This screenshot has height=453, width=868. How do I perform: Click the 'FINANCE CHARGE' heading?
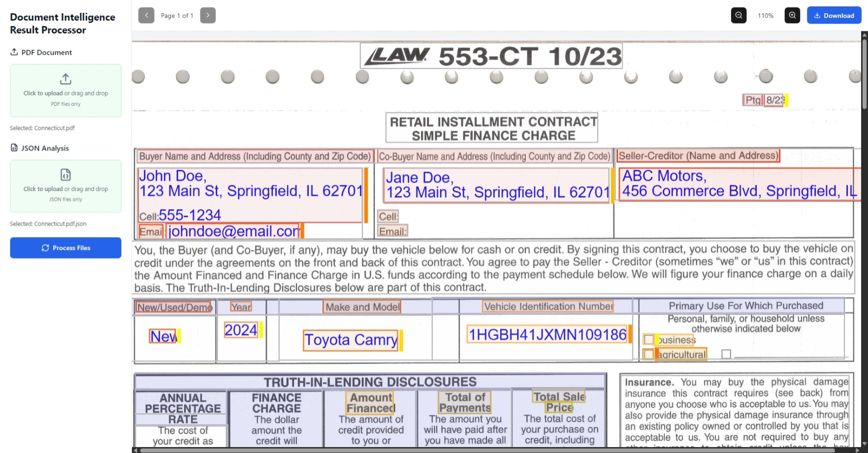coord(276,403)
